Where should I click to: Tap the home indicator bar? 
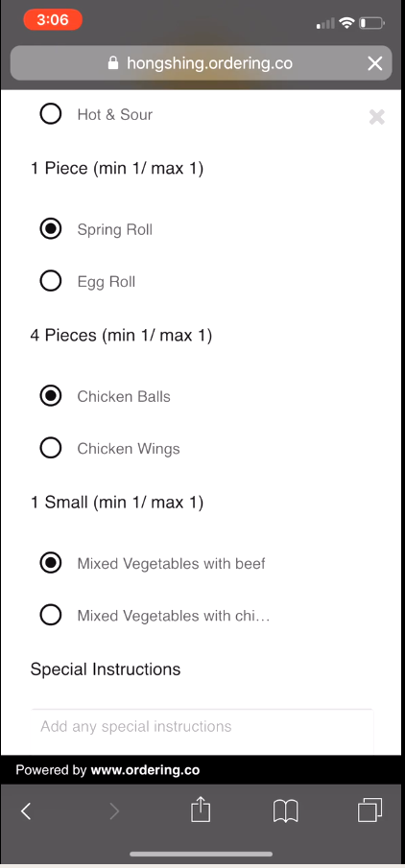[202, 855]
